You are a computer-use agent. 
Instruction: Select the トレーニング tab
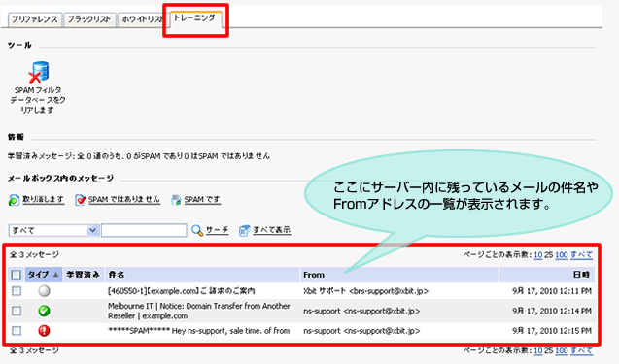tap(195, 18)
